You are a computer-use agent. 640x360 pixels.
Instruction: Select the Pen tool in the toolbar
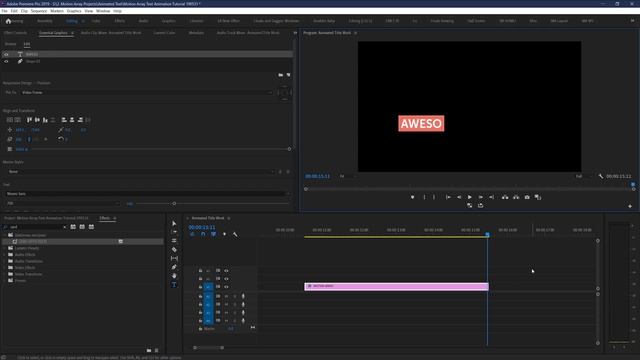[x=174, y=267]
